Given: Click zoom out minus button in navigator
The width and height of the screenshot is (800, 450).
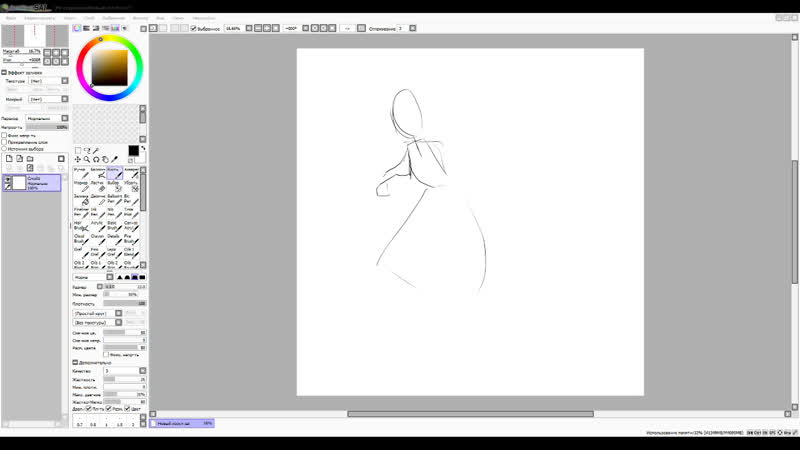Looking at the screenshot, I should (x=47, y=53).
